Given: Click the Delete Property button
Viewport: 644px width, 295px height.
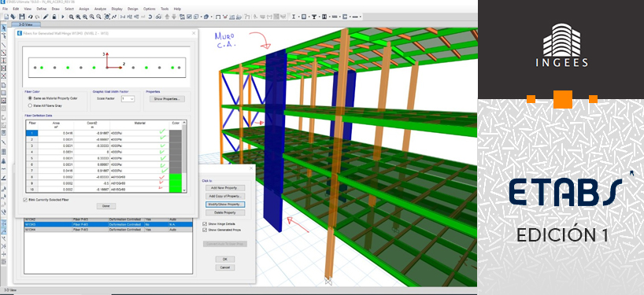Looking at the screenshot, I should point(225,212).
